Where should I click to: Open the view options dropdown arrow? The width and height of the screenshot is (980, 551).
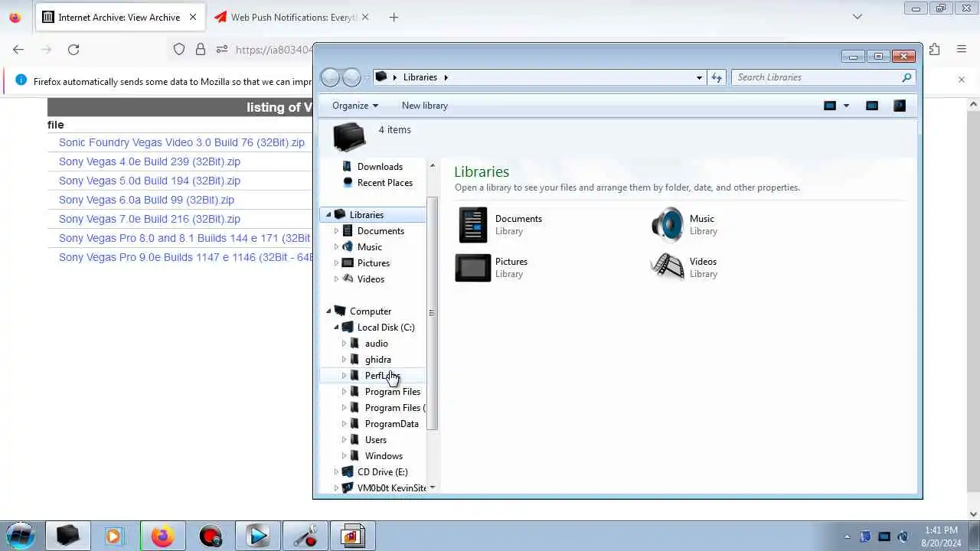coord(846,106)
